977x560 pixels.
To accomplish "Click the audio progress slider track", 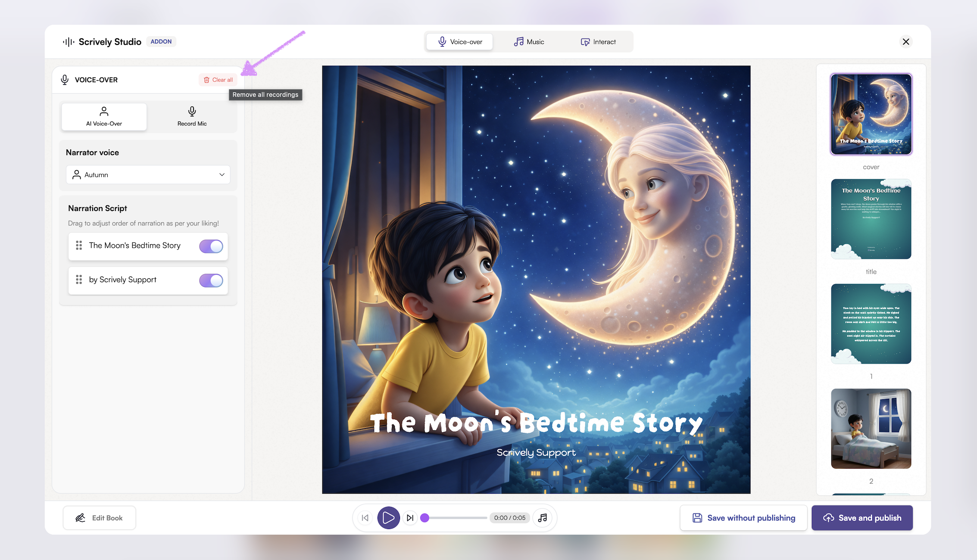I will (x=457, y=518).
